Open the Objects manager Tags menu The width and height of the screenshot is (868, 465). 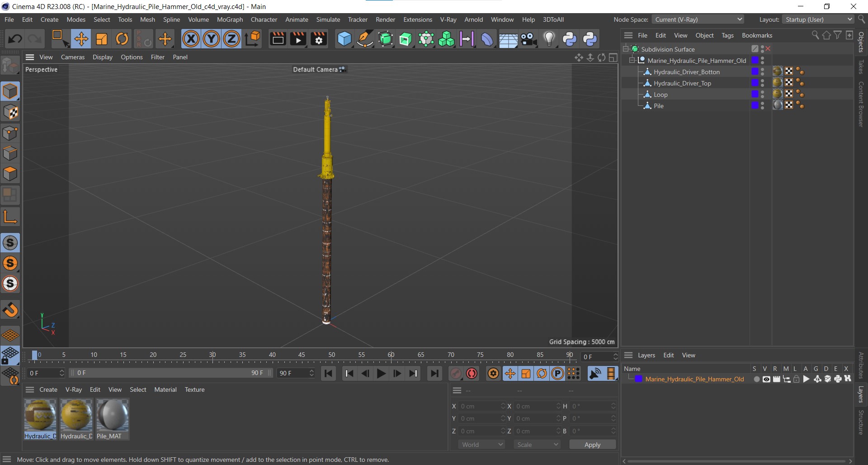(x=727, y=35)
